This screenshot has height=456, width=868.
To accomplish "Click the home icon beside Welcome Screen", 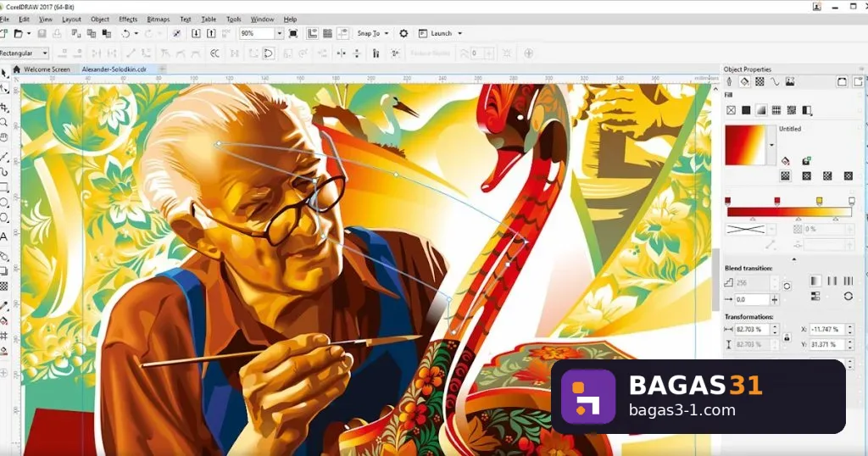I will [x=17, y=70].
